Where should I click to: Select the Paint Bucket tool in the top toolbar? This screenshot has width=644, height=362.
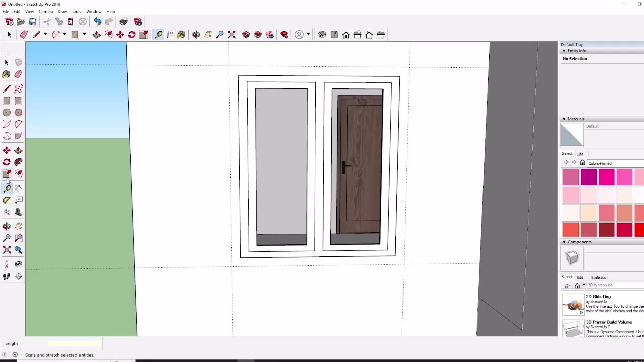tap(181, 35)
